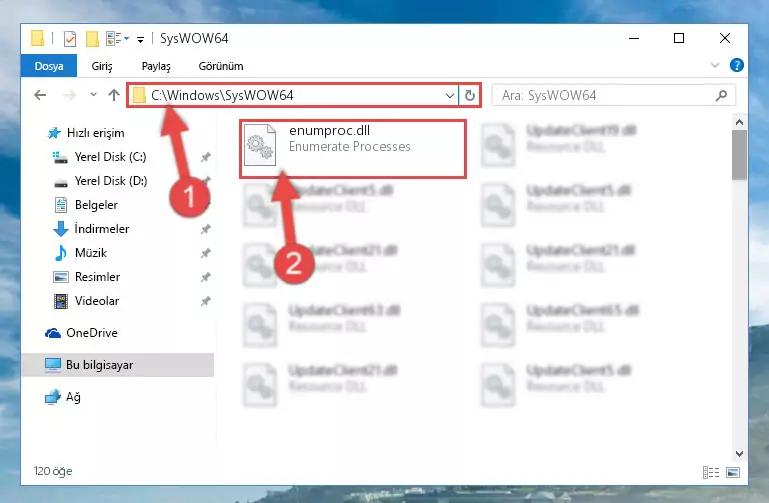Click the New folder quick access icon

pyautogui.click(x=92, y=38)
